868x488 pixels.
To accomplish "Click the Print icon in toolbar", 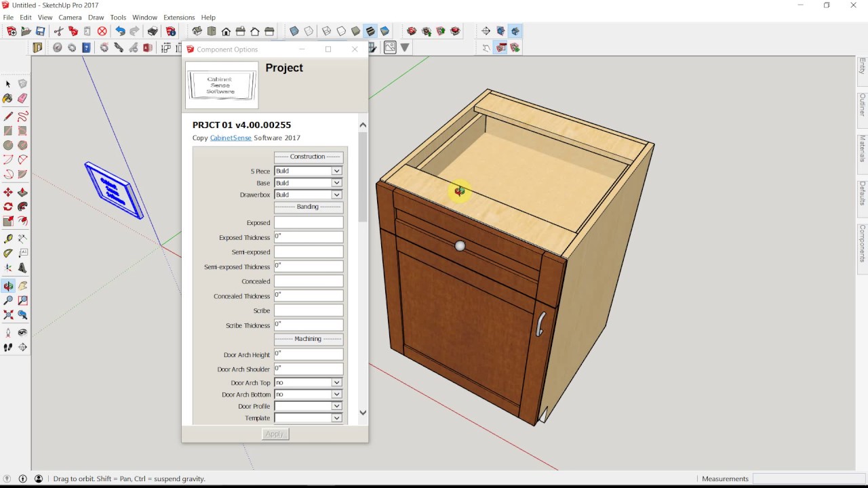I will 153,31.
